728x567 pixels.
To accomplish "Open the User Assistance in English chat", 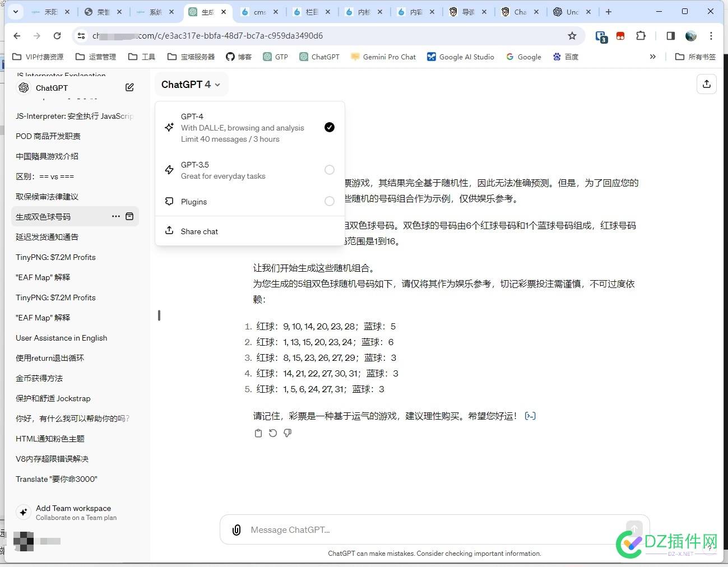I will [x=75, y=338].
